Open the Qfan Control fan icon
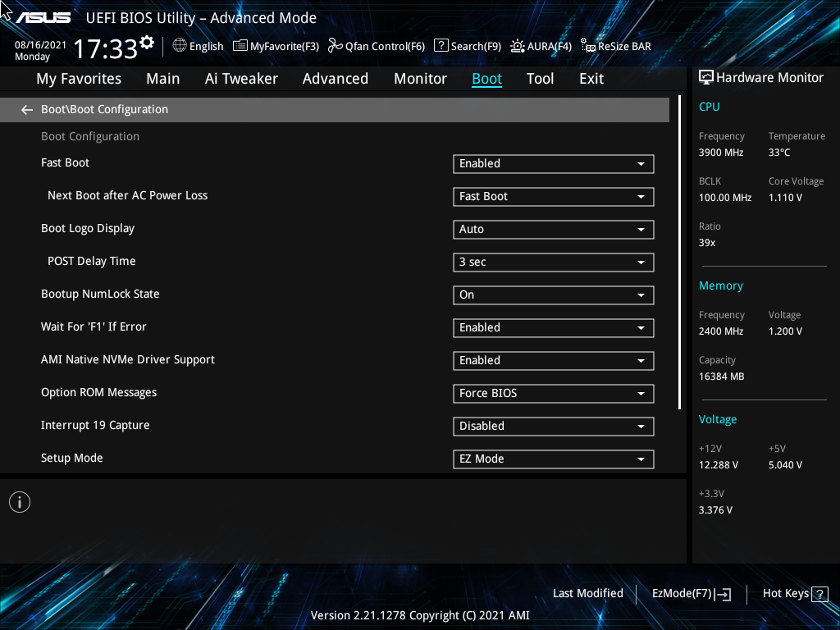The height and width of the screenshot is (630, 840). point(336,46)
